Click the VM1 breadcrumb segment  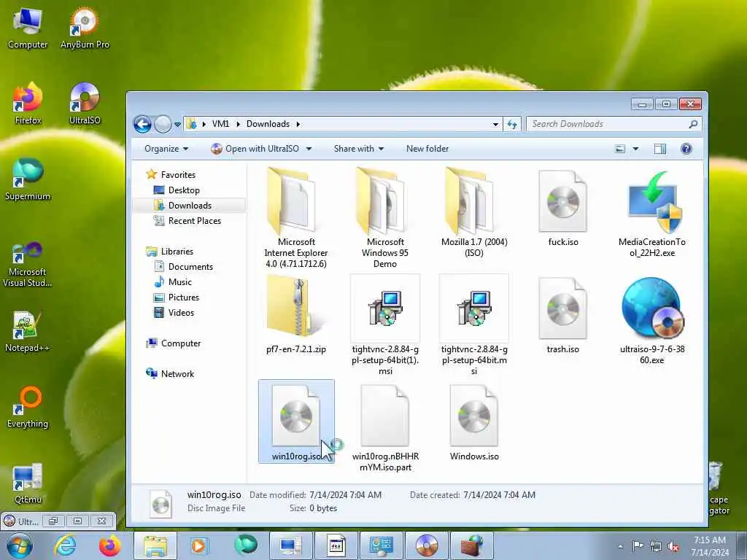[220, 124]
